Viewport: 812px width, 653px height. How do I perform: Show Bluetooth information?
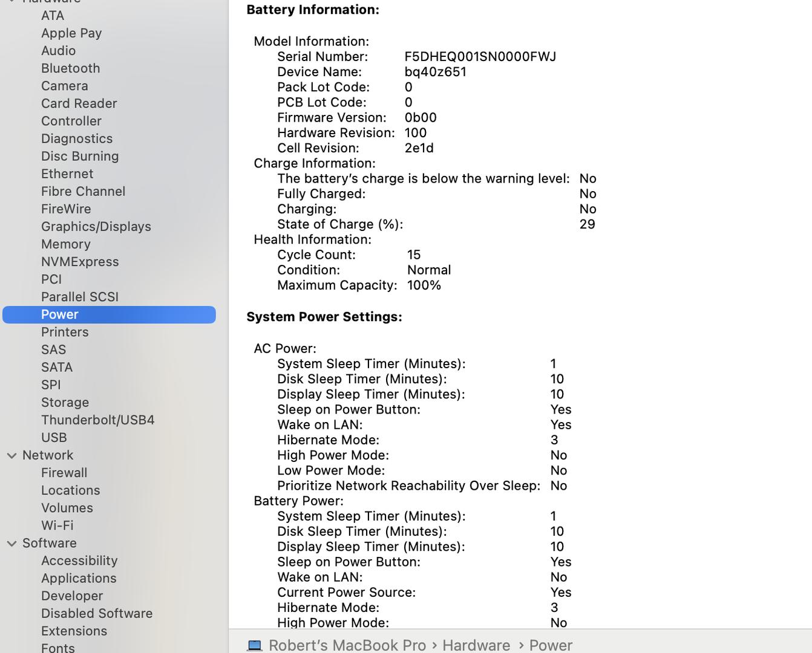point(71,68)
